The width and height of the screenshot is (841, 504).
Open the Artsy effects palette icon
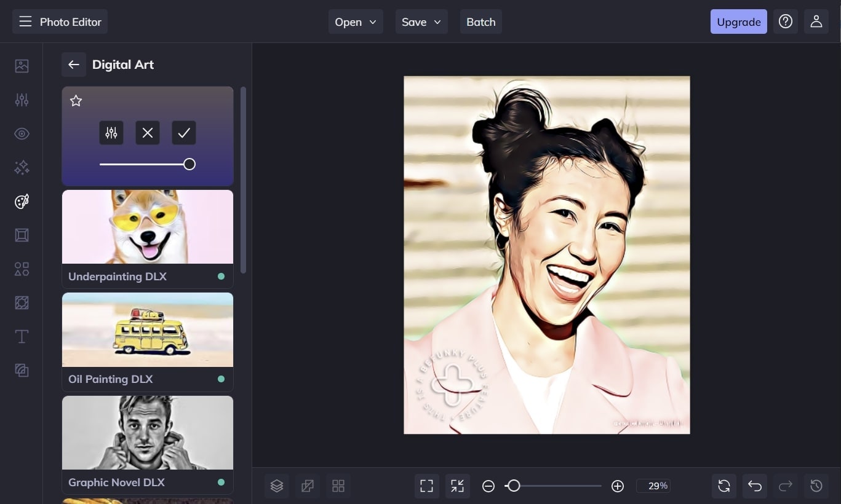point(22,202)
